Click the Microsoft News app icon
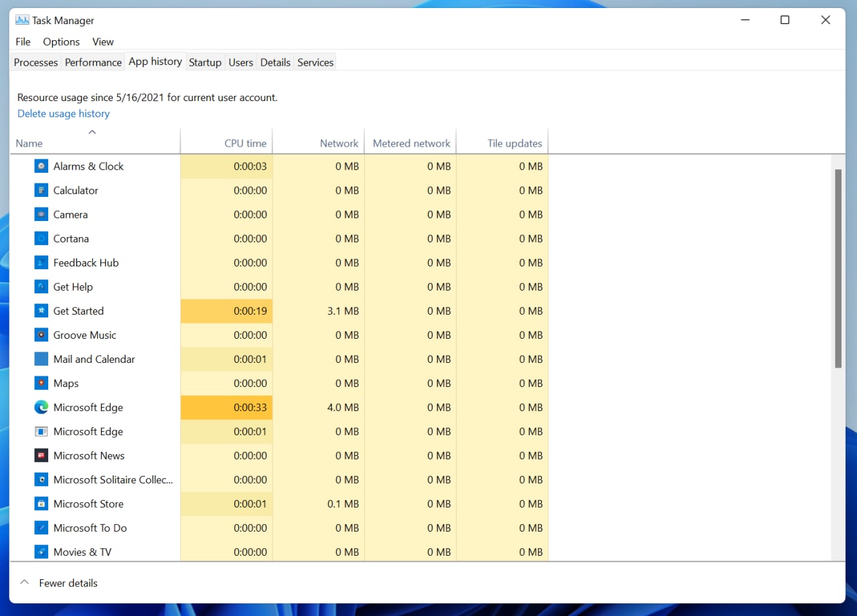Screen dimensions: 857x616 click(x=42, y=455)
